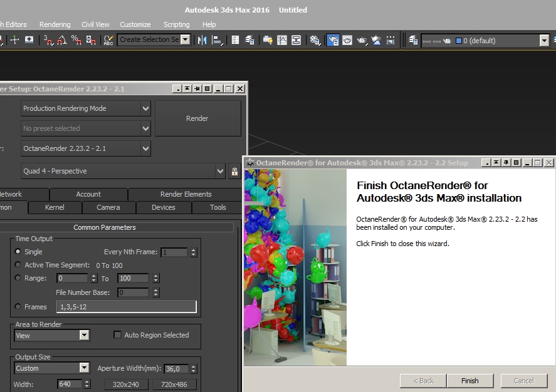Open Area to Render 'View' dropdown

click(x=52, y=336)
